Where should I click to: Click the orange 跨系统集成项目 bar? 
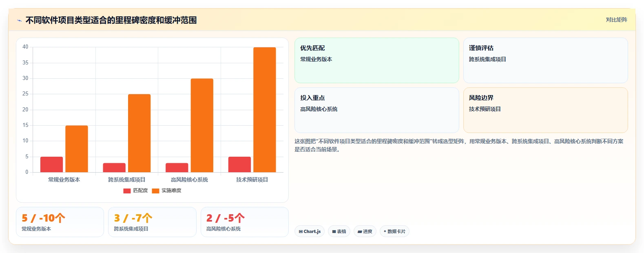point(139,133)
